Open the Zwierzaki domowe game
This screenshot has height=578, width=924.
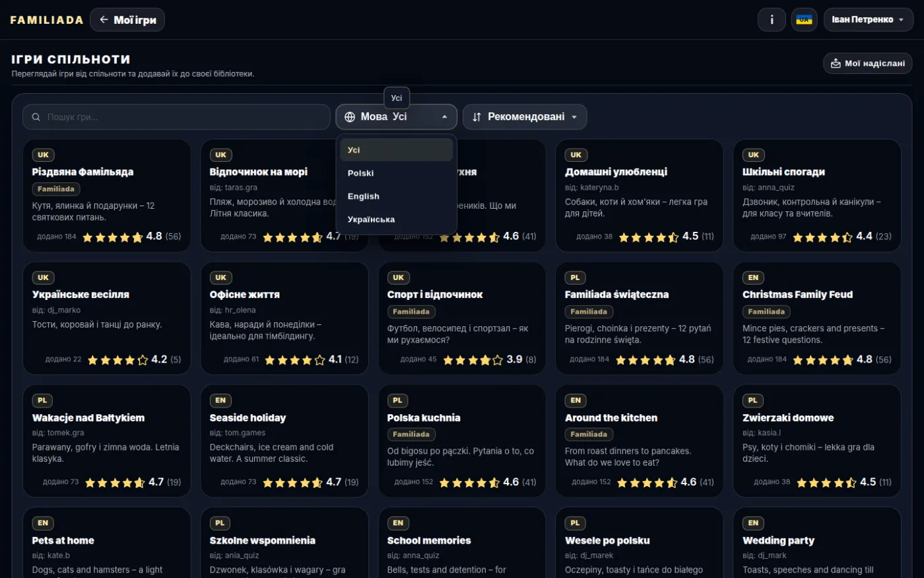(x=817, y=441)
